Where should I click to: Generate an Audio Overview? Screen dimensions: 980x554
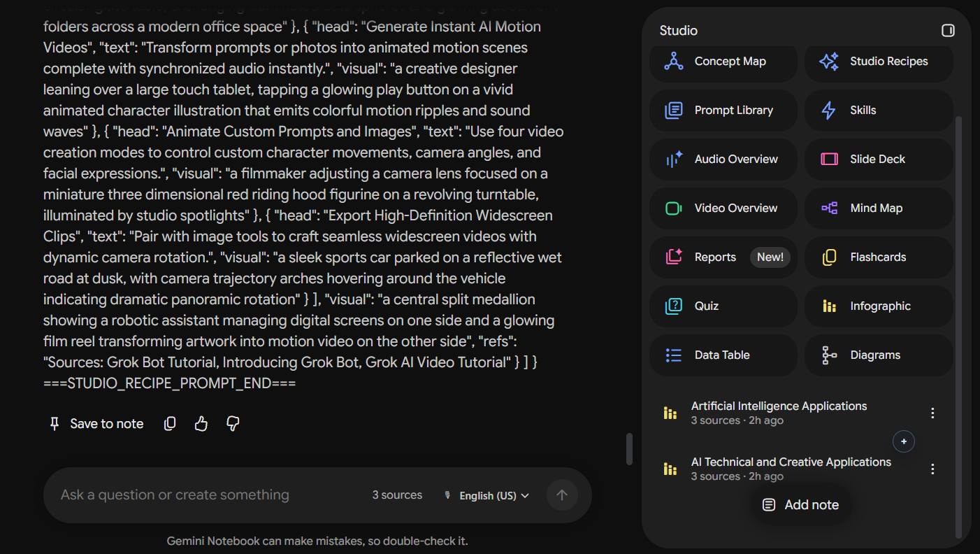723,159
